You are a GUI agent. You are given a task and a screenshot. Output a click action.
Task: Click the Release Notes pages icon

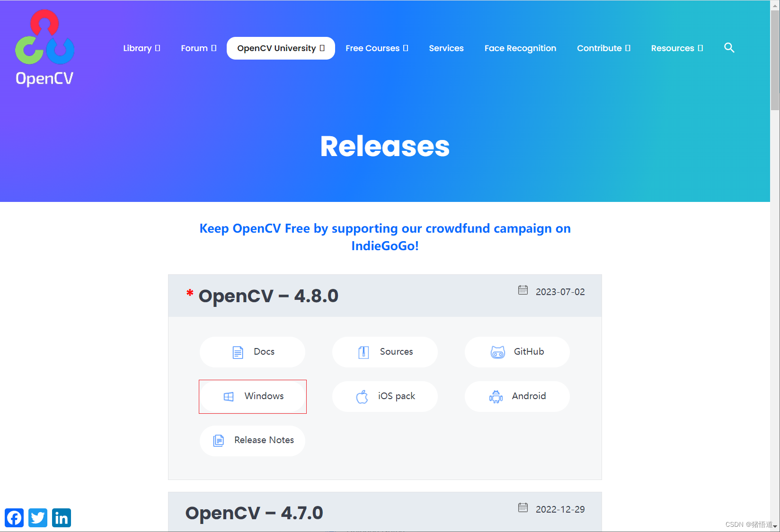pos(219,441)
